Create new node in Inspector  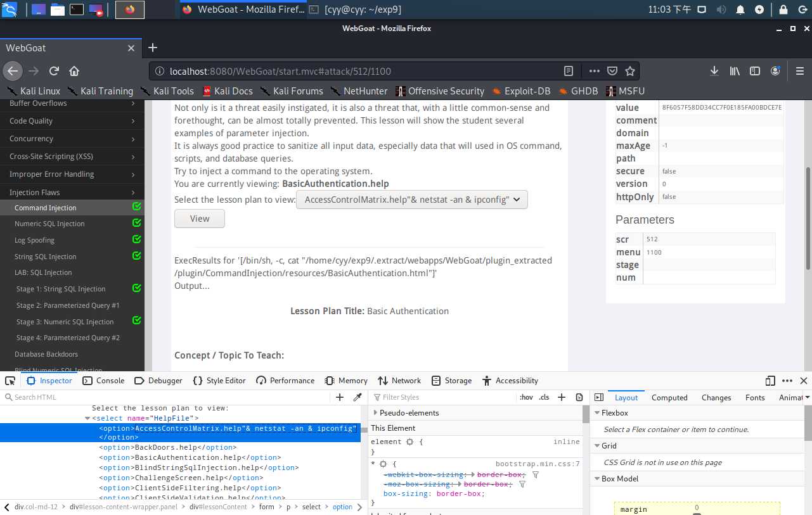pyautogui.click(x=340, y=397)
